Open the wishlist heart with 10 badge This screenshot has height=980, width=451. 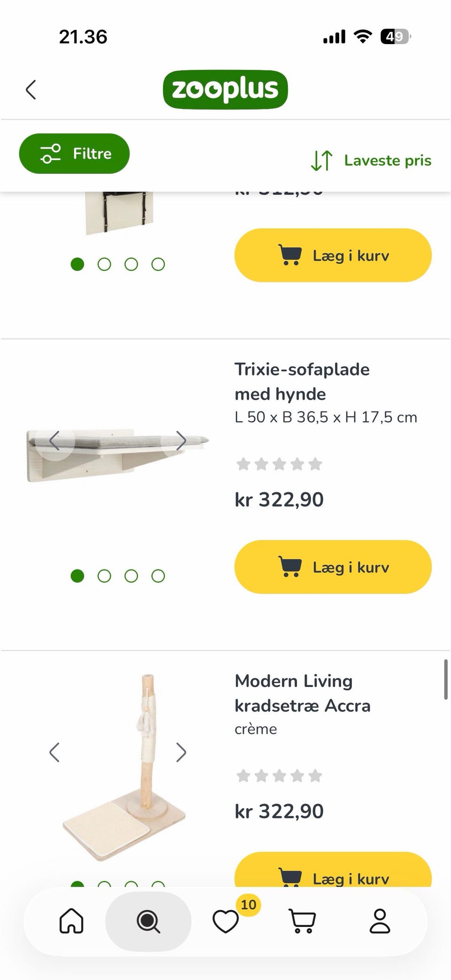tap(226, 921)
